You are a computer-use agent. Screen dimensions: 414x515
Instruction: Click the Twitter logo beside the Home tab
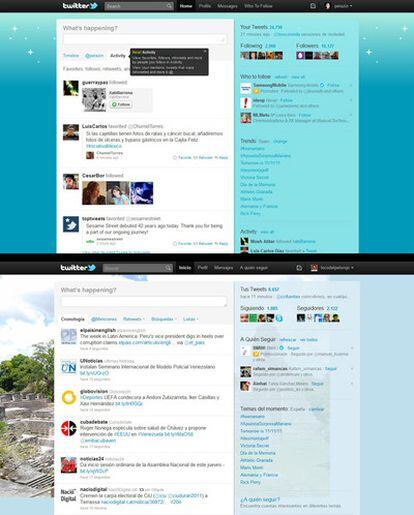(80, 6)
